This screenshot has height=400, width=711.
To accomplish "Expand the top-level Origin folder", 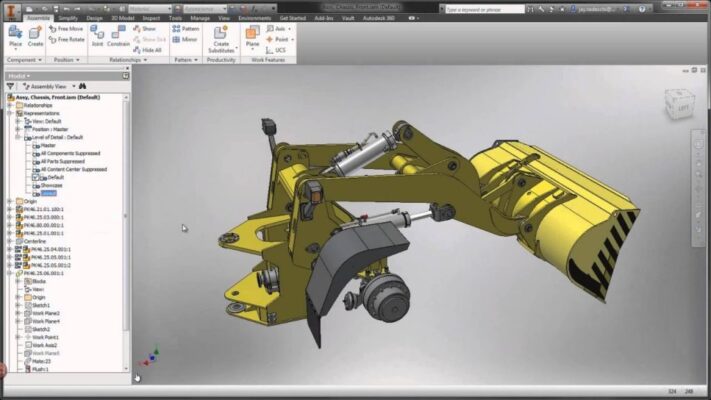I will coord(10,201).
